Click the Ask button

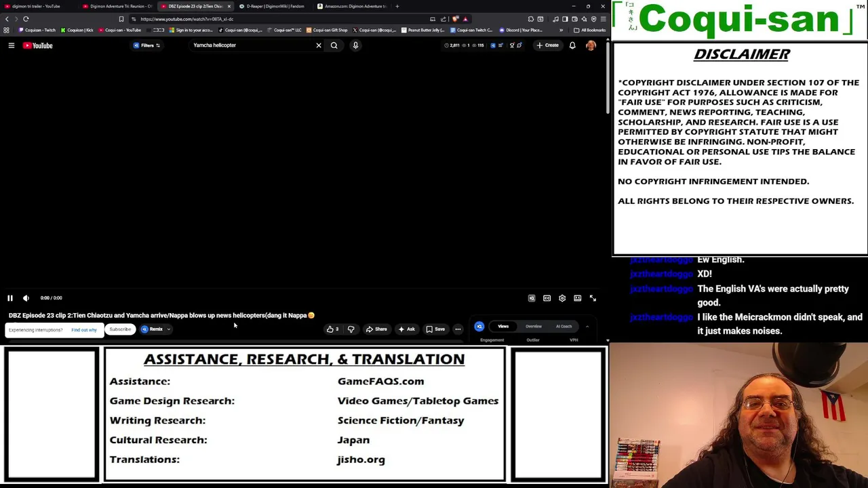coord(407,329)
